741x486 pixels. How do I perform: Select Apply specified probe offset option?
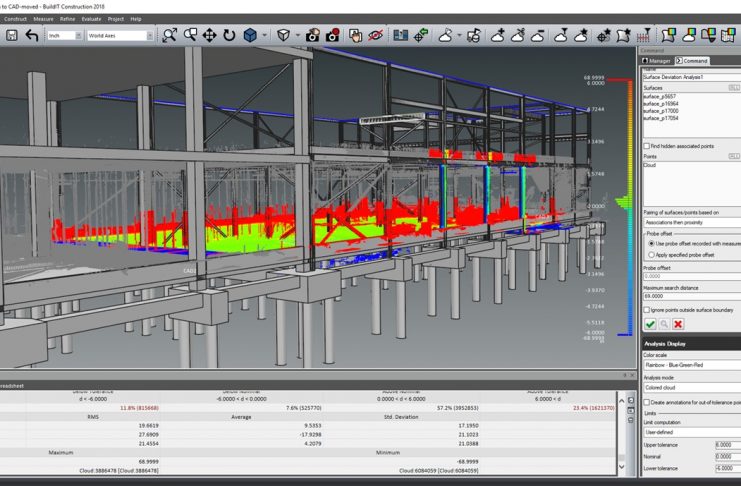(x=651, y=256)
